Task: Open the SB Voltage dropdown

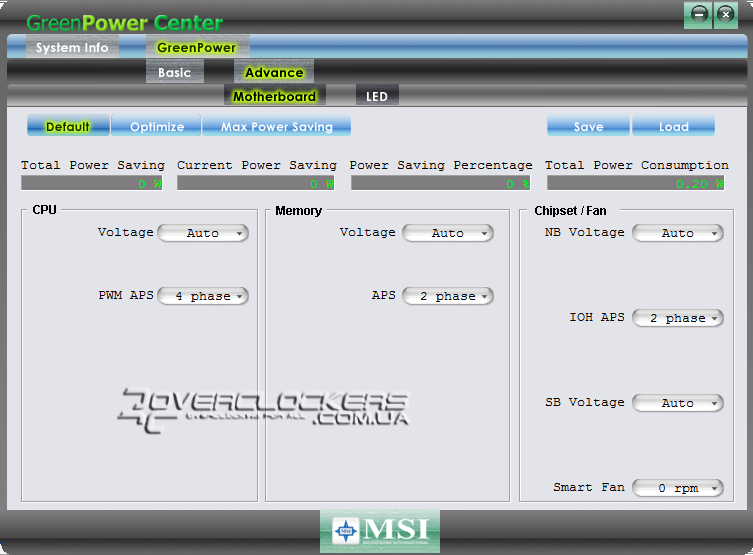Action: (x=678, y=403)
